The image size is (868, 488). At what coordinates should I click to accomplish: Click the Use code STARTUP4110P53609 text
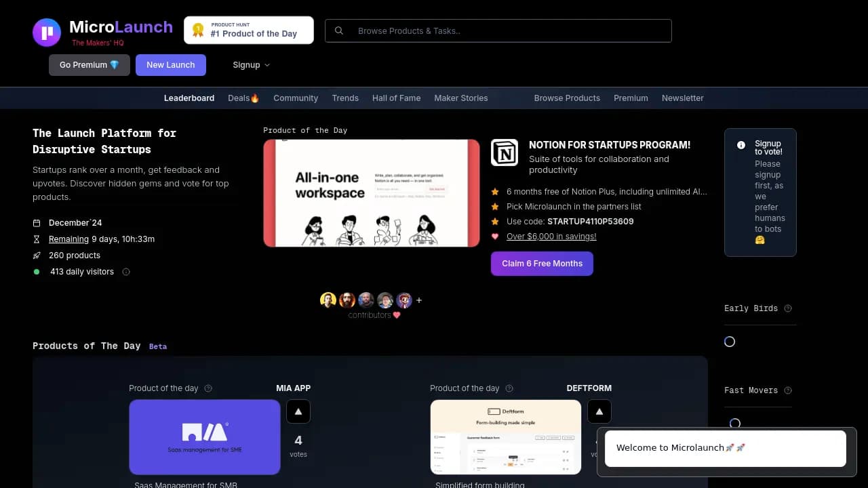pyautogui.click(x=570, y=222)
